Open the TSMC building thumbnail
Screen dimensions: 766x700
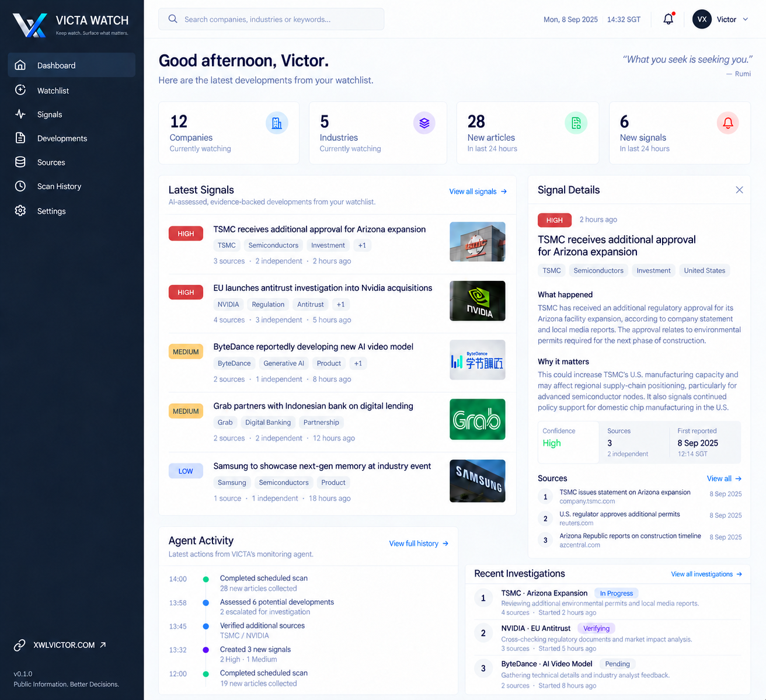click(x=477, y=242)
